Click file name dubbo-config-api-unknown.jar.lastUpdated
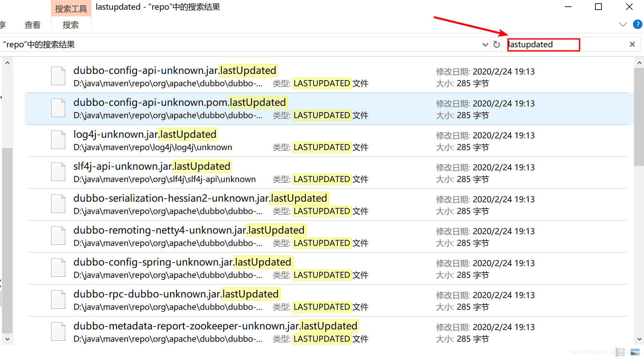644x358 pixels. point(175,71)
